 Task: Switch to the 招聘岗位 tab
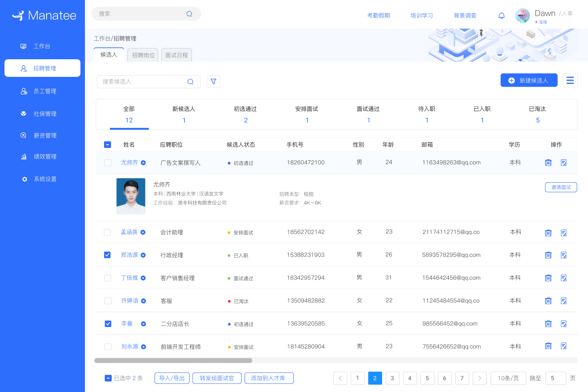coord(143,55)
